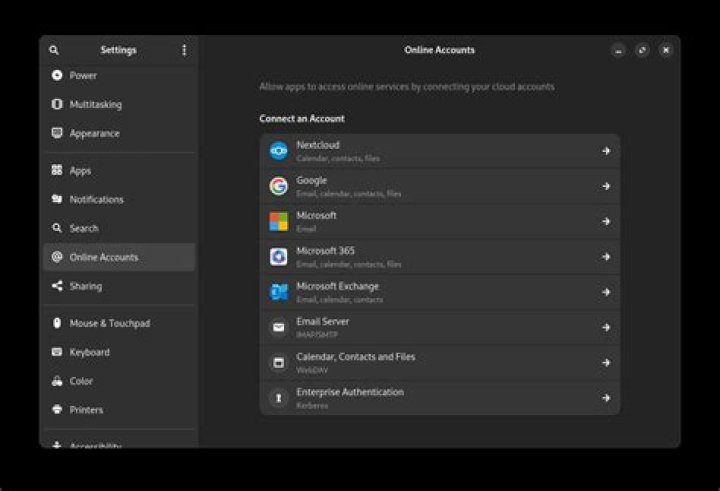Click the Notifications sidebar icon

coord(57,199)
